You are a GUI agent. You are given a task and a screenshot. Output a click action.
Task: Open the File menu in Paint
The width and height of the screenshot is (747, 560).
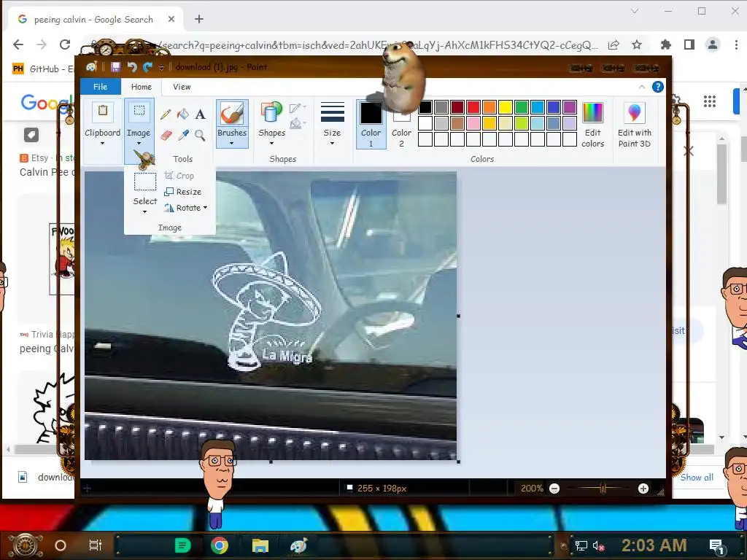pyautogui.click(x=100, y=87)
